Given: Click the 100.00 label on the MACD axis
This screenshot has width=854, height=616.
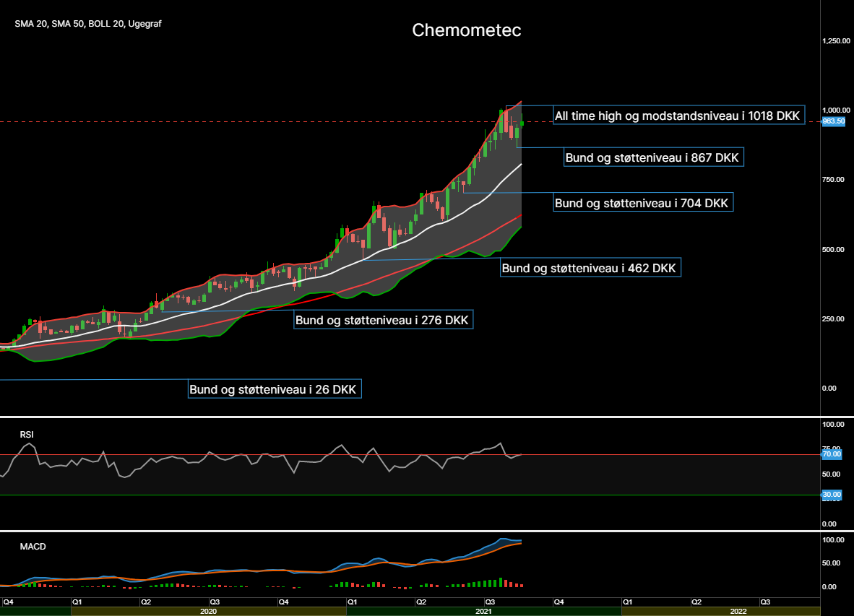Looking at the screenshot, I should [833, 540].
